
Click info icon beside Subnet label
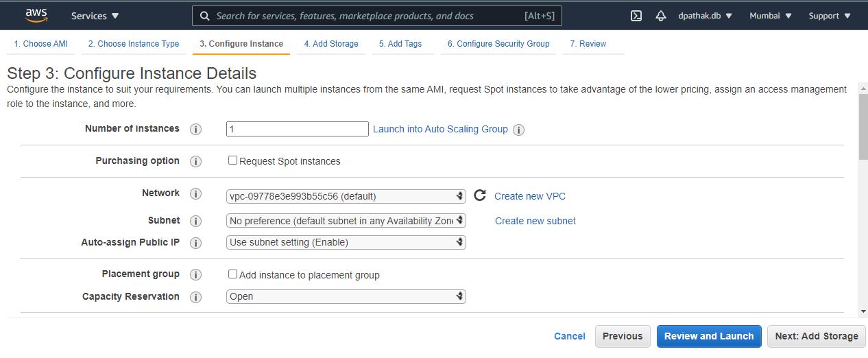pyautogui.click(x=195, y=222)
